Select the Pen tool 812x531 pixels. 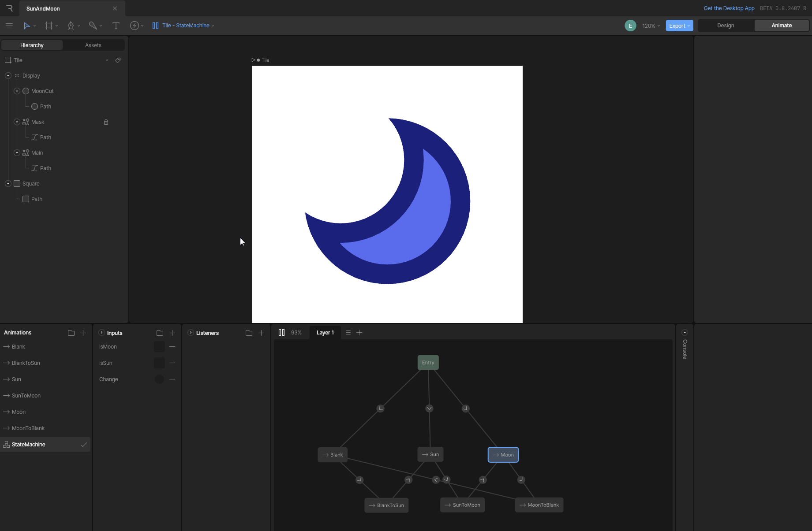pyautogui.click(x=71, y=26)
